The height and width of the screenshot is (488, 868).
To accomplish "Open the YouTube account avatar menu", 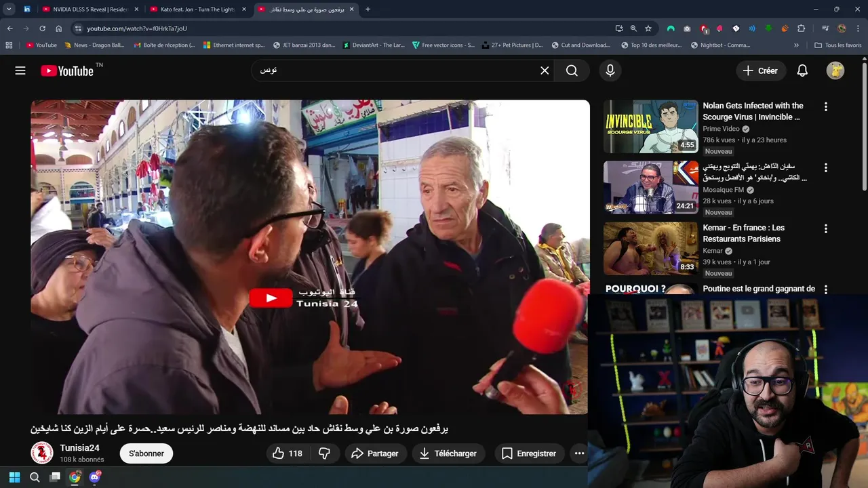I will (835, 70).
